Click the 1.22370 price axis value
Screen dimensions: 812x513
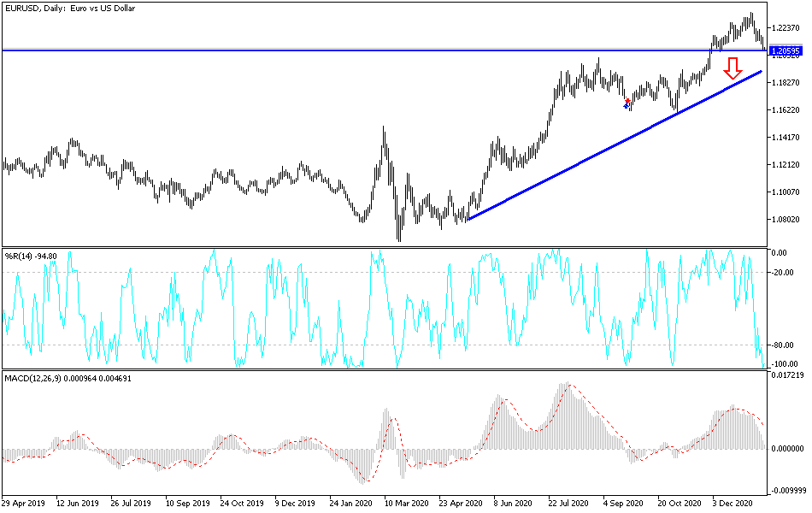tap(785, 28)
